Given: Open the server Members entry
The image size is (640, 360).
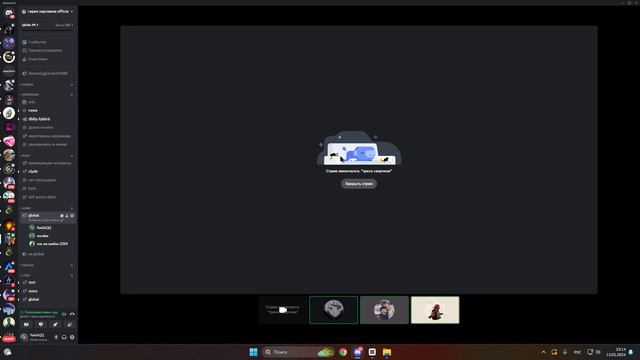Looking at the screenshot, I should coord(48,59).
